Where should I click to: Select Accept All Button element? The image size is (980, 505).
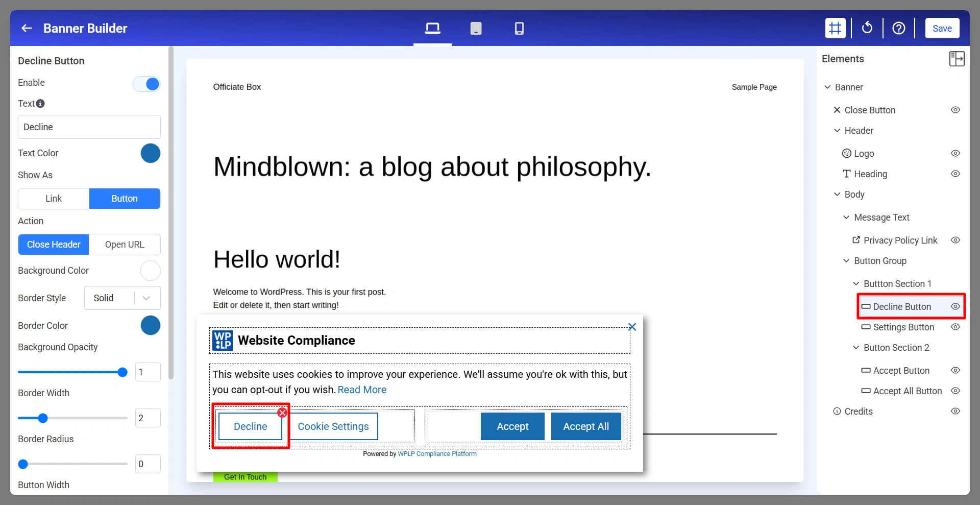click(x=907, y=391)
